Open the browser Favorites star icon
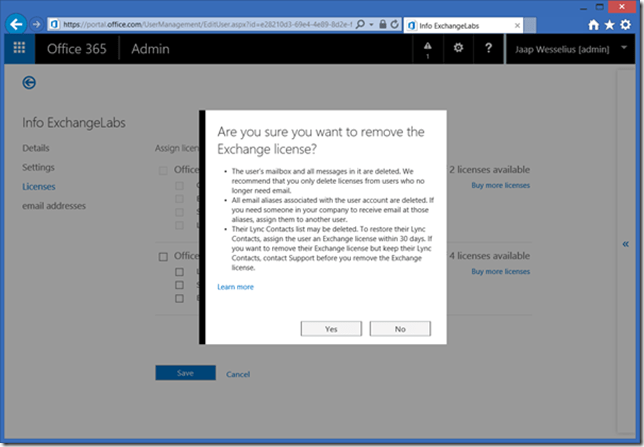Screen dimensions: 644x447 [x=609, y=24]
